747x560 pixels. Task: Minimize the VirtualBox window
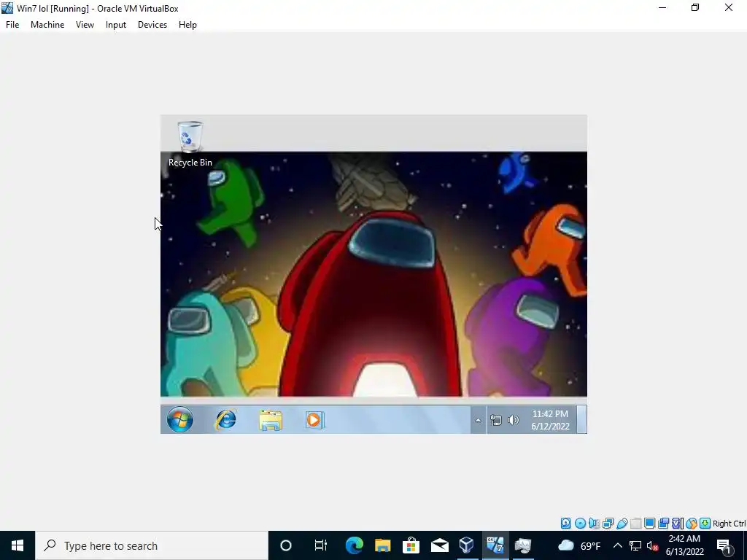(662, 7)
